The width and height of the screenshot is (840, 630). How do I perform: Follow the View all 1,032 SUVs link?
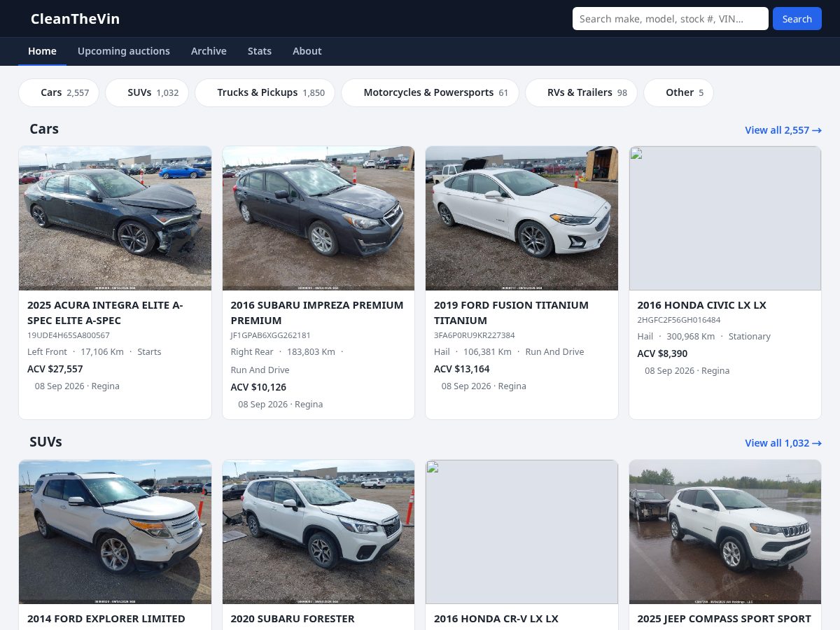783,443
